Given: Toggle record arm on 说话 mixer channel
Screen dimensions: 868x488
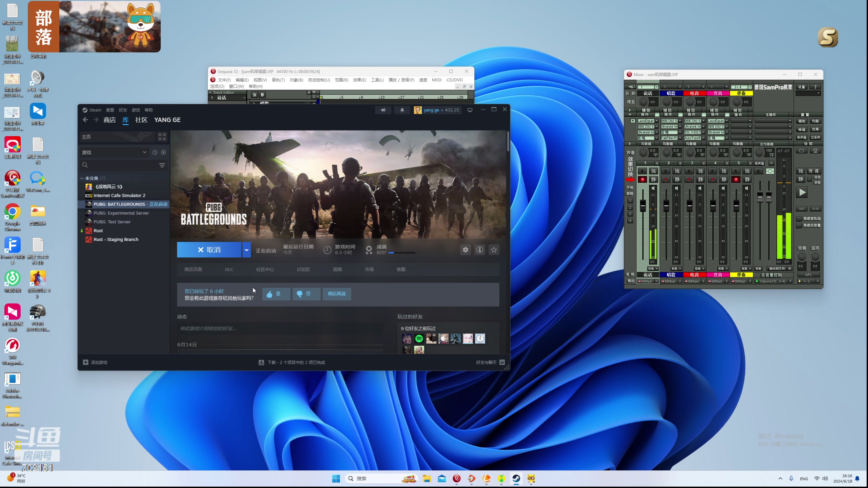Looking at the screenshot, I should pos(642,180).
